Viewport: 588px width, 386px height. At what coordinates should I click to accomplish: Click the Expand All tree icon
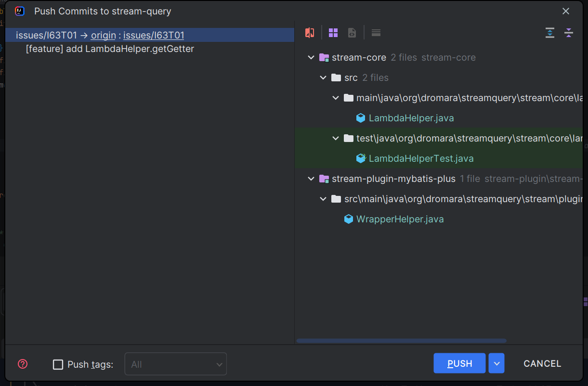[x=550, y=33]
